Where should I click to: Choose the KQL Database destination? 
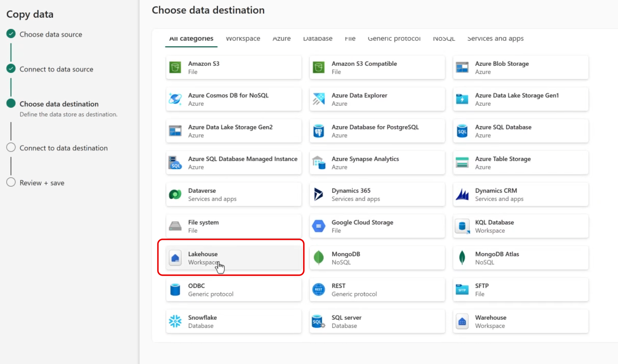(x=520, y=226)
